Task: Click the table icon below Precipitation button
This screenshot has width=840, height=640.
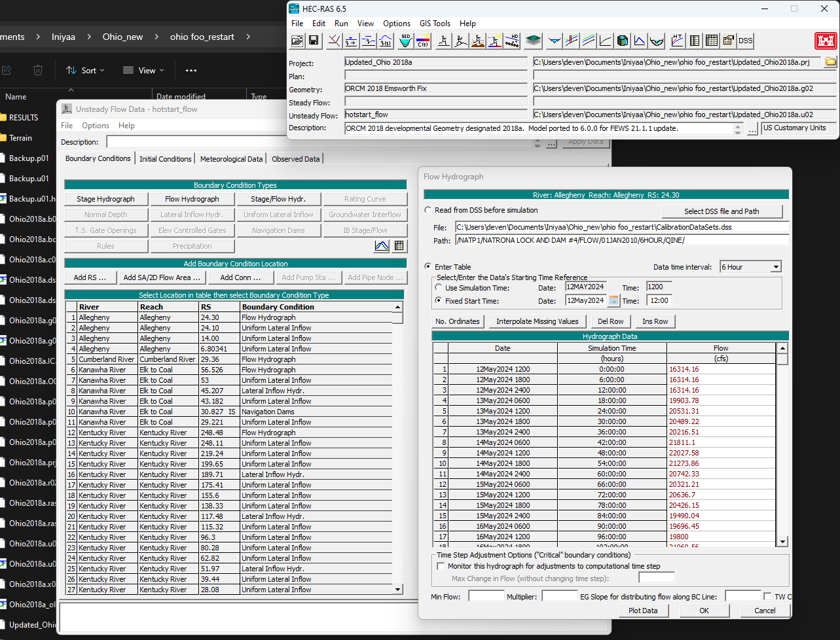Action: pyautogui.click(x=399, y=246)
